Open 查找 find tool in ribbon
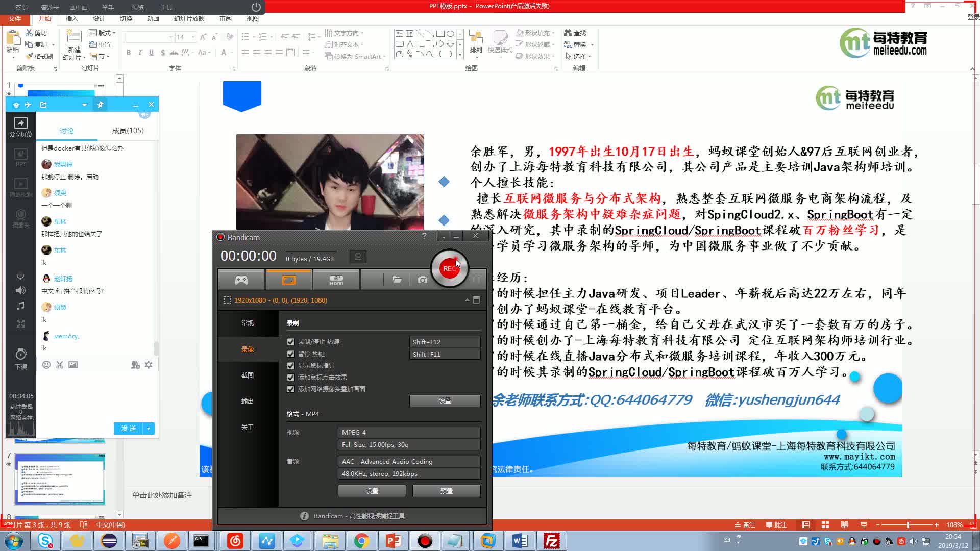 (575, 33)
